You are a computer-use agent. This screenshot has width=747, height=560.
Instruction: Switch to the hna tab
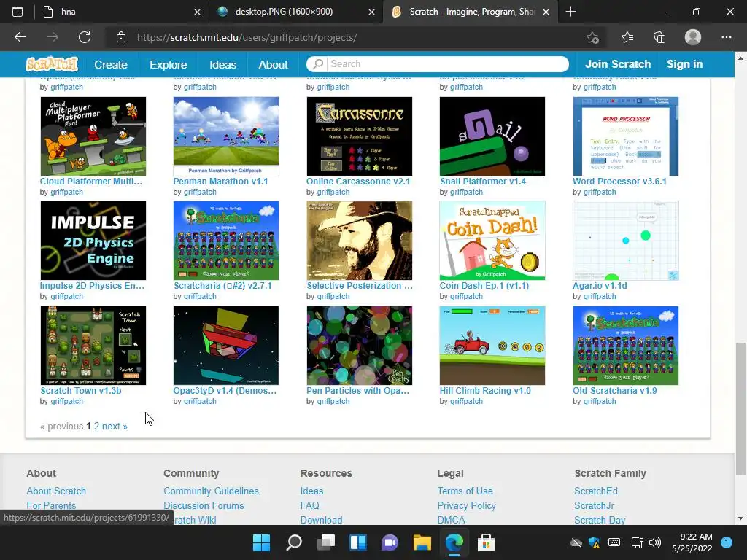[x=119, y=12]
